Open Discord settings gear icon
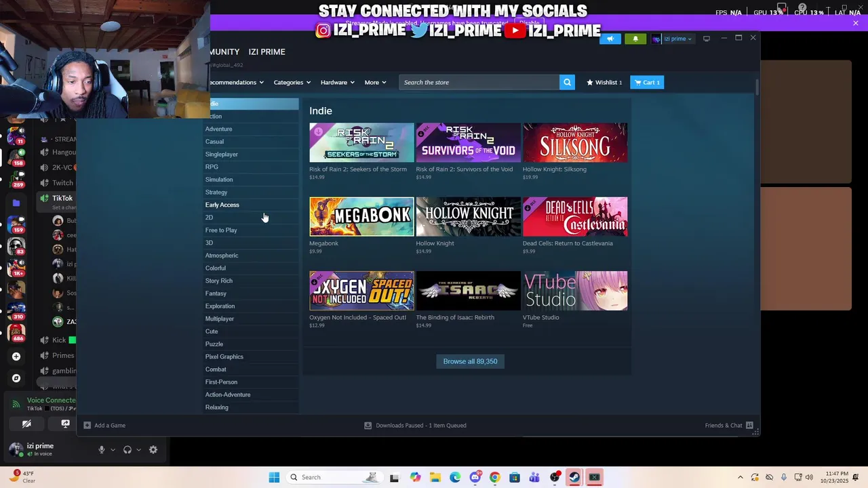The image size is (868, 488). 153,449
